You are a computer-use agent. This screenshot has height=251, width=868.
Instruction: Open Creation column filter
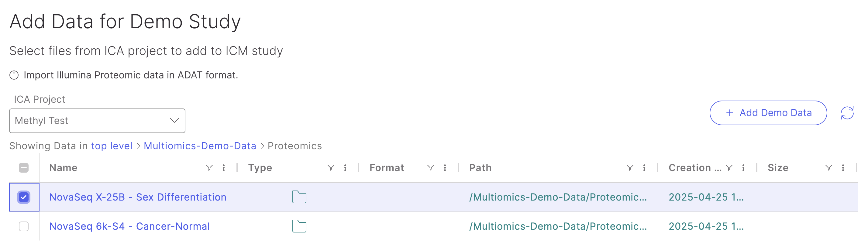click(x=729, y=168)
